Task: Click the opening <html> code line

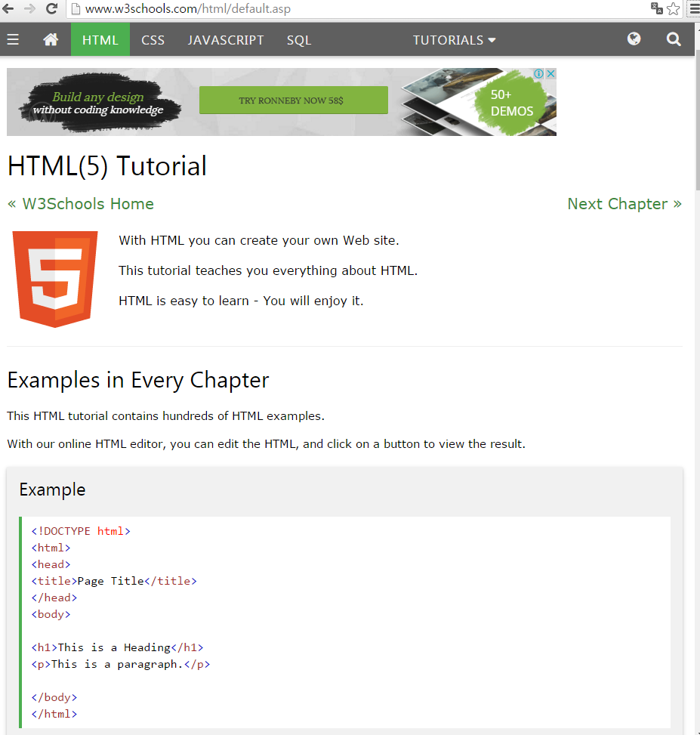Action: tap(51, 548)
